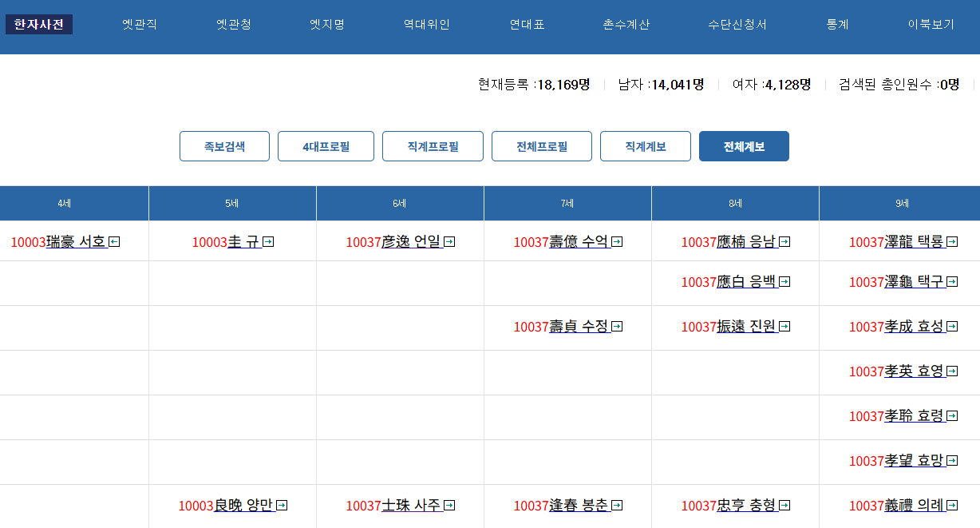Click the arrow icon next to 彦逸 언일
The image size is (980, 528).
pyautogui.click(x=449, y=242)
